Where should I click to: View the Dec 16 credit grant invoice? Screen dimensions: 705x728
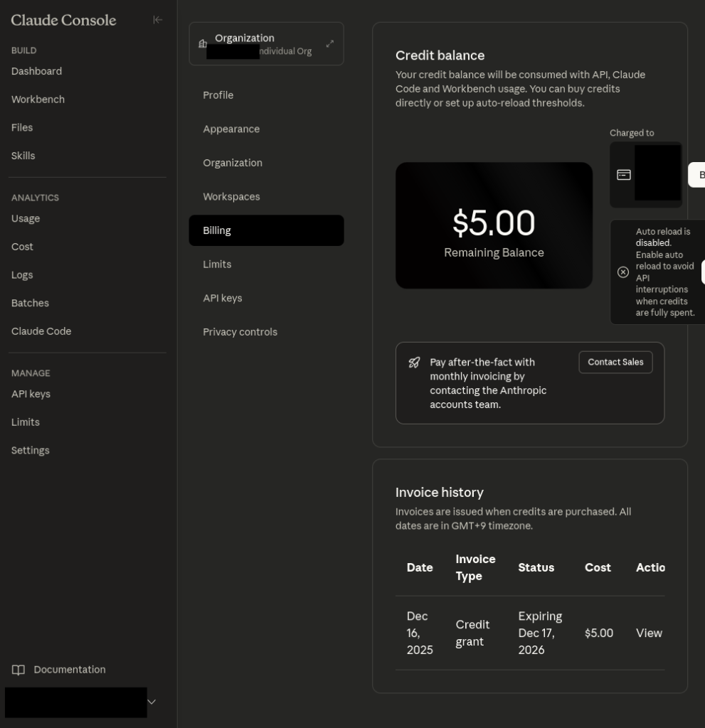point(649,633)
